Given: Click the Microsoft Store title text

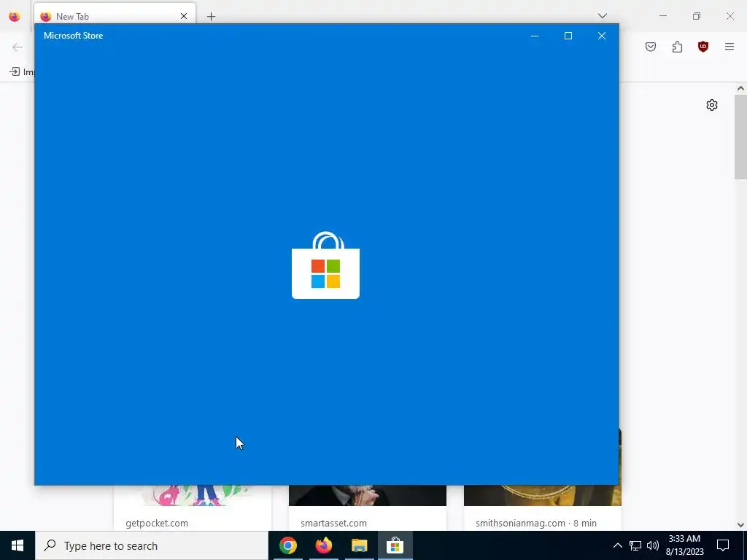Looking at the screenshot, I should coord(74,36).
